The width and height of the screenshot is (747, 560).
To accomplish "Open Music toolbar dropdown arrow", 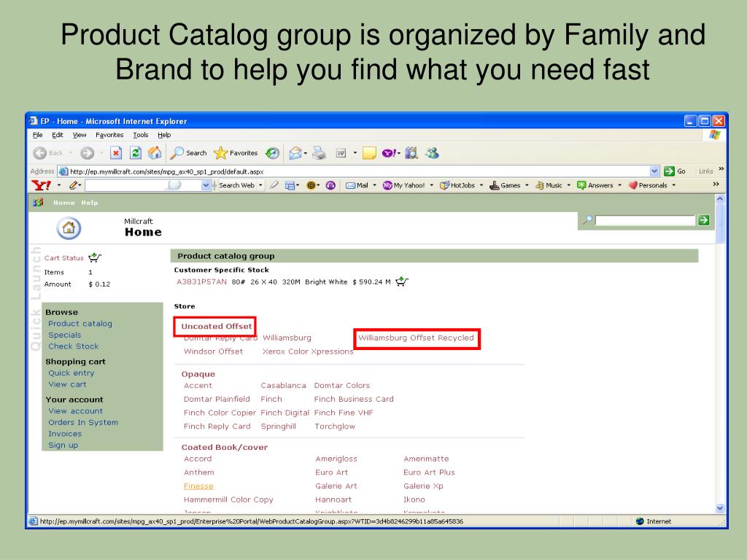I will click(x=569, y=185).
